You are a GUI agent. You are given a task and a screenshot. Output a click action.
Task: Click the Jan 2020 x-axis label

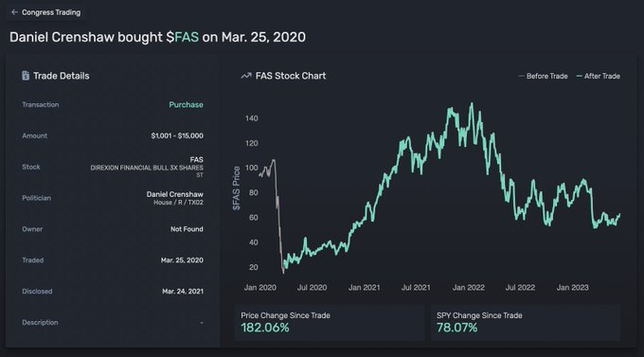point(260,288)
